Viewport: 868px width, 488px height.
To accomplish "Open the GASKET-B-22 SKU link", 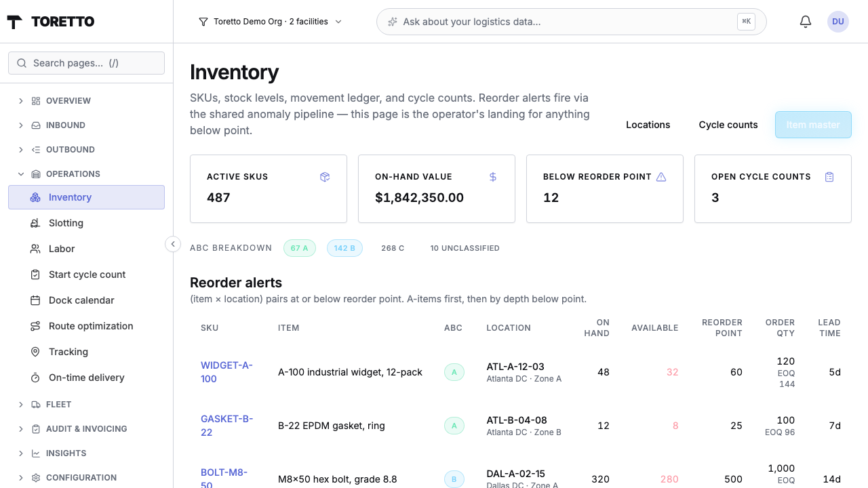I will pos(226,426).
